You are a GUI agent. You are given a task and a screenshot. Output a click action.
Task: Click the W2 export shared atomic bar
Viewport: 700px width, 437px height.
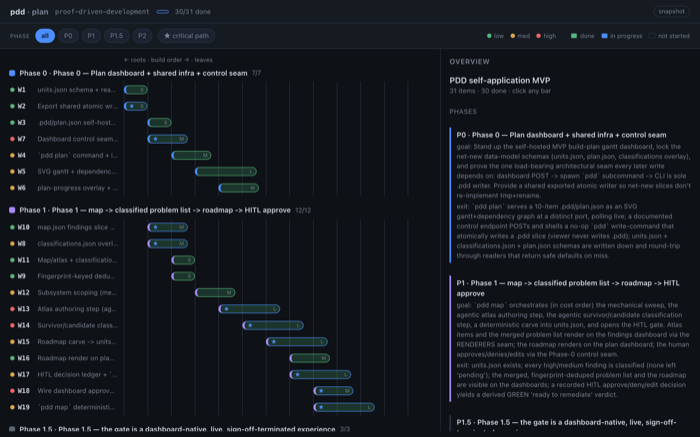[x=136, y=106]
